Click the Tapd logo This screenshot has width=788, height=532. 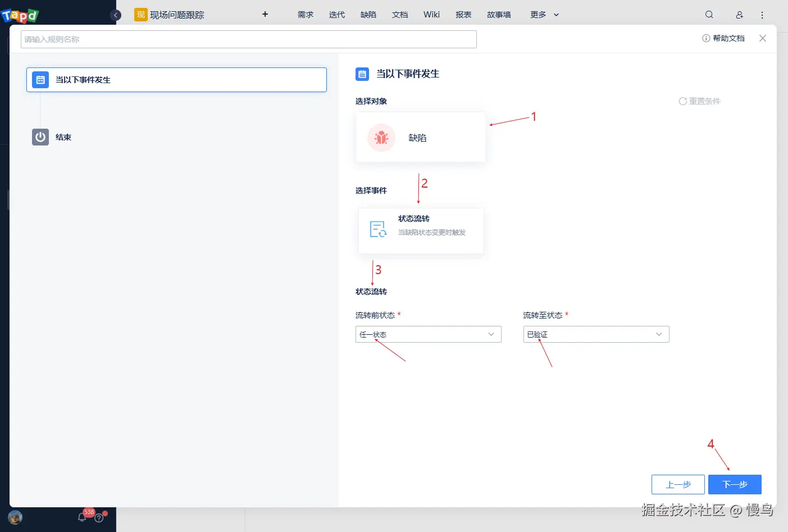click(x=20, y=15)
